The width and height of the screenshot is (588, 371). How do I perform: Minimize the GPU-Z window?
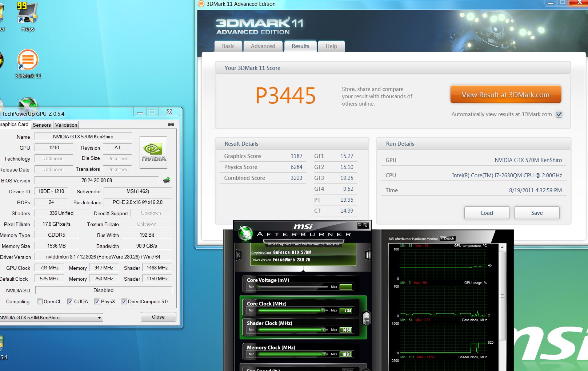pos(140,112)
